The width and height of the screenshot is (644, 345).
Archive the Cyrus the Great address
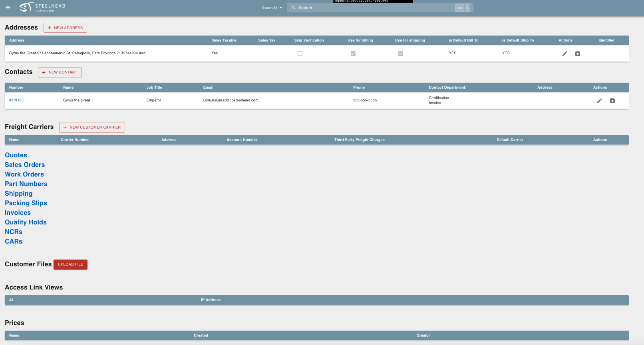[x=578, y=54]
